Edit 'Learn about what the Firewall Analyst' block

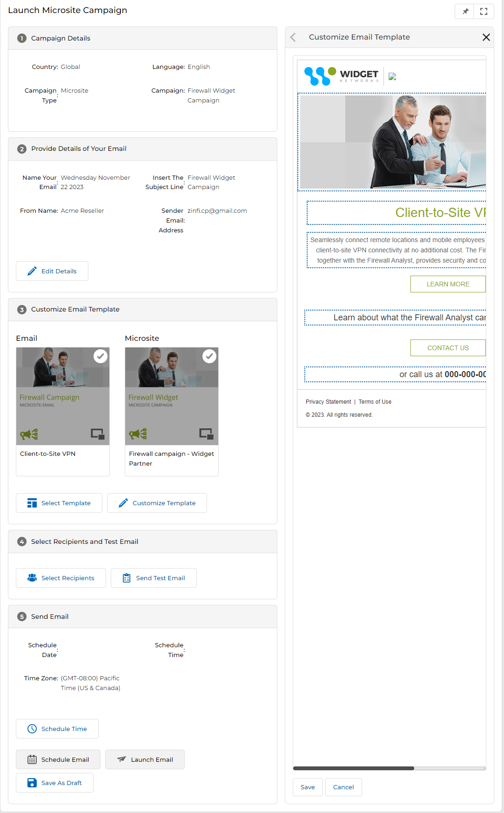tap(396, 318)
